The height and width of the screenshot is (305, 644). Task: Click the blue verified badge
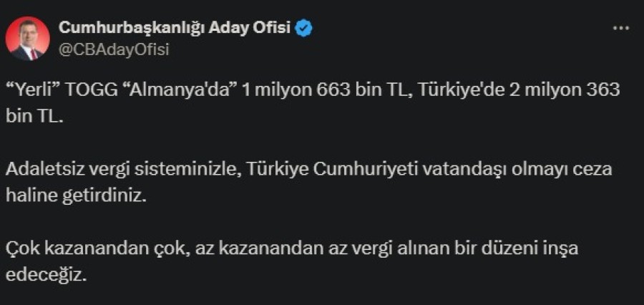304,28
